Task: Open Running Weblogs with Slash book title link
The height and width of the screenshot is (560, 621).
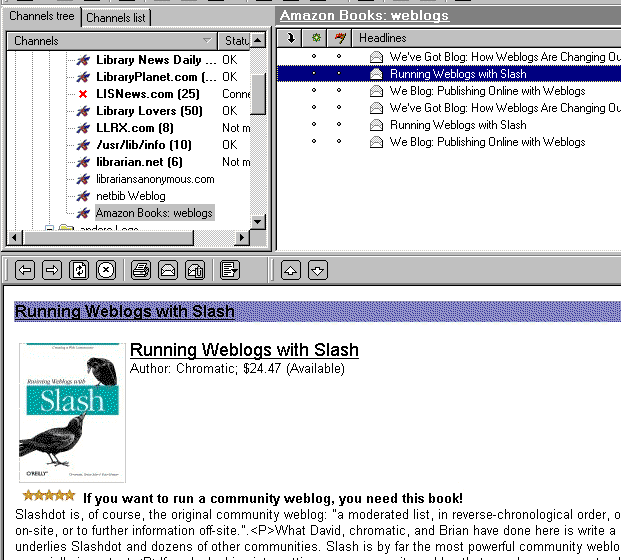Action: pos(244,350)
